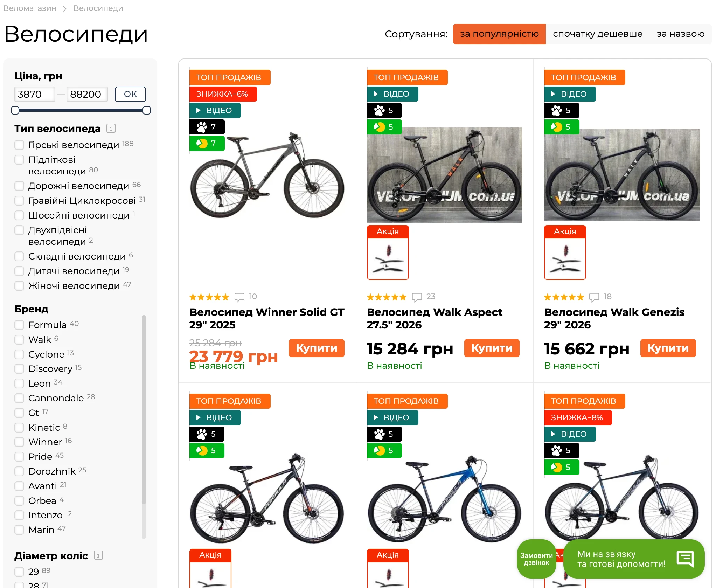This screenshot has width=716, height=588.
Task: Click the breadcrumb chevron after Веломагазин
Action: tap(65, 9)
